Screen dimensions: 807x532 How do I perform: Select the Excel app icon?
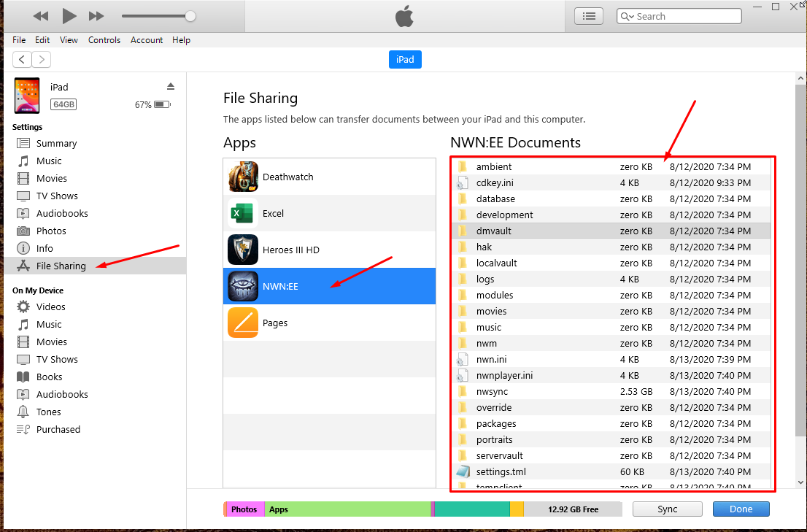click(243, 213)
